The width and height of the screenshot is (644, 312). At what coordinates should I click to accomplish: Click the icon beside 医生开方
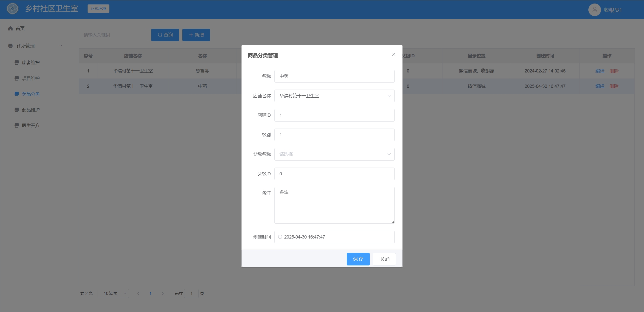[x=17, y=125]
